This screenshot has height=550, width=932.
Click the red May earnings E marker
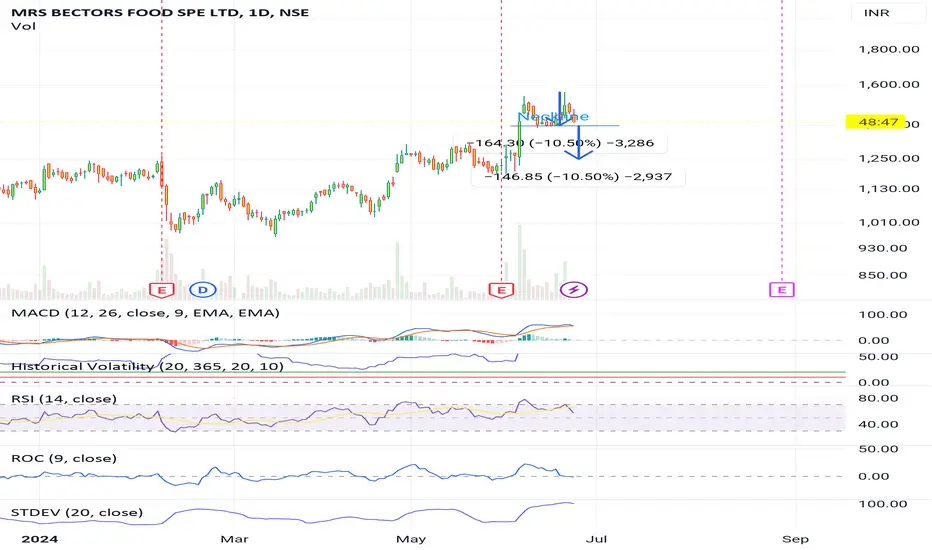pyautogui.click(x=501, y=290)
